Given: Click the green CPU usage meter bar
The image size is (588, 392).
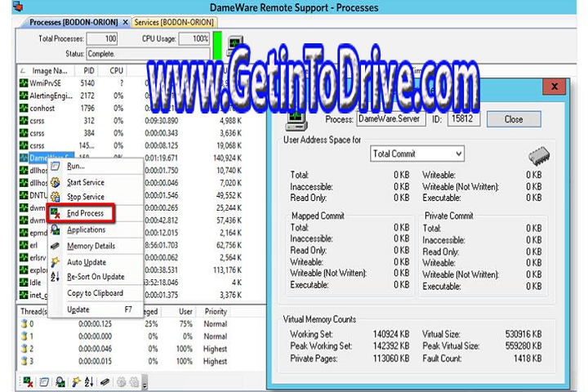Looking at the screenshot, I should click(217, 45).
